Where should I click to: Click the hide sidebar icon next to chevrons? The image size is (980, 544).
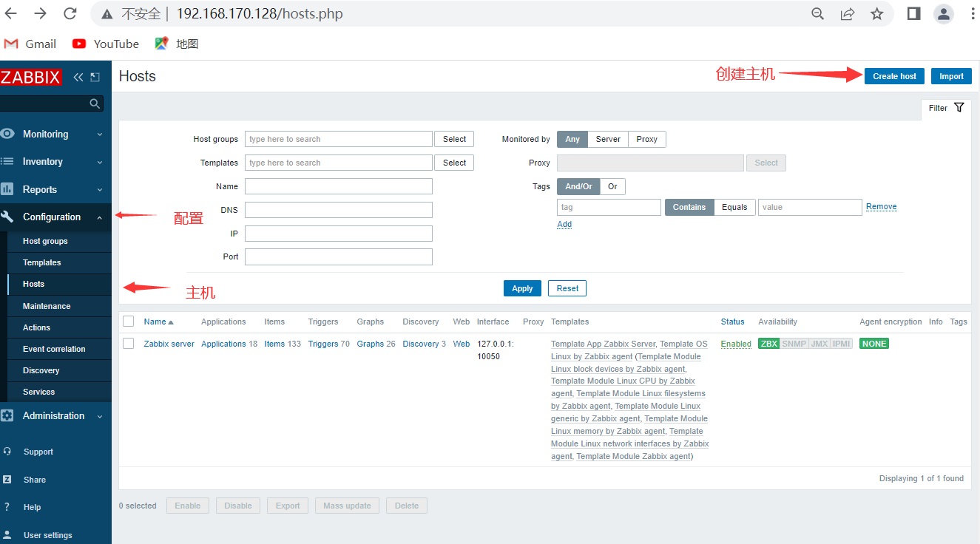[95, 77]
